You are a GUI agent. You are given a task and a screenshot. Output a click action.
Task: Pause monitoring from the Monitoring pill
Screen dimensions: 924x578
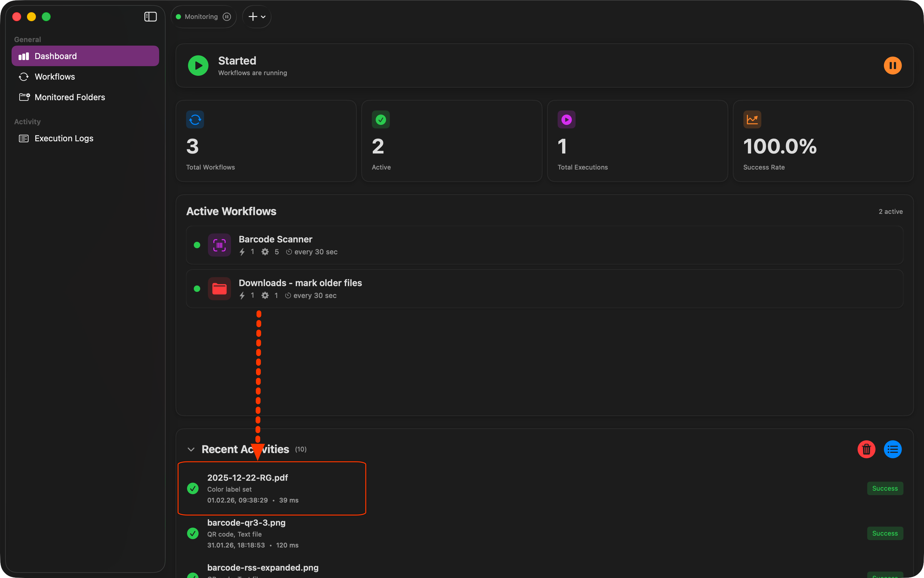point(227,17)
